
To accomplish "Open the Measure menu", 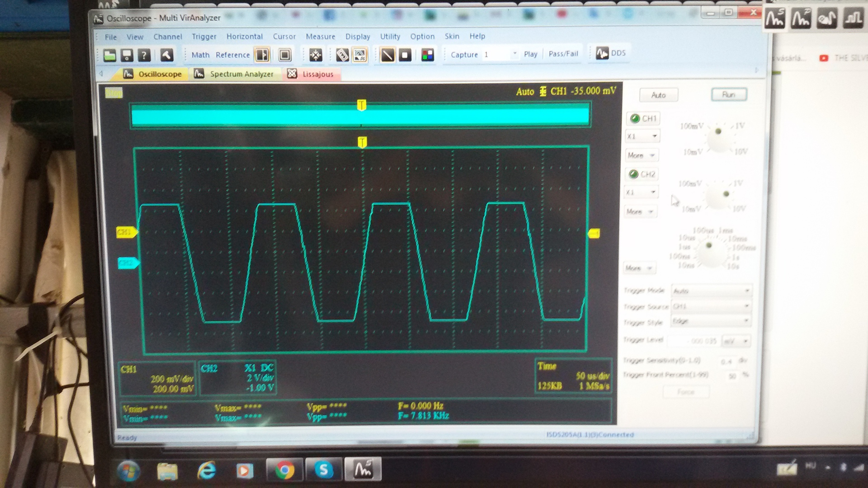I will (320, 37).
